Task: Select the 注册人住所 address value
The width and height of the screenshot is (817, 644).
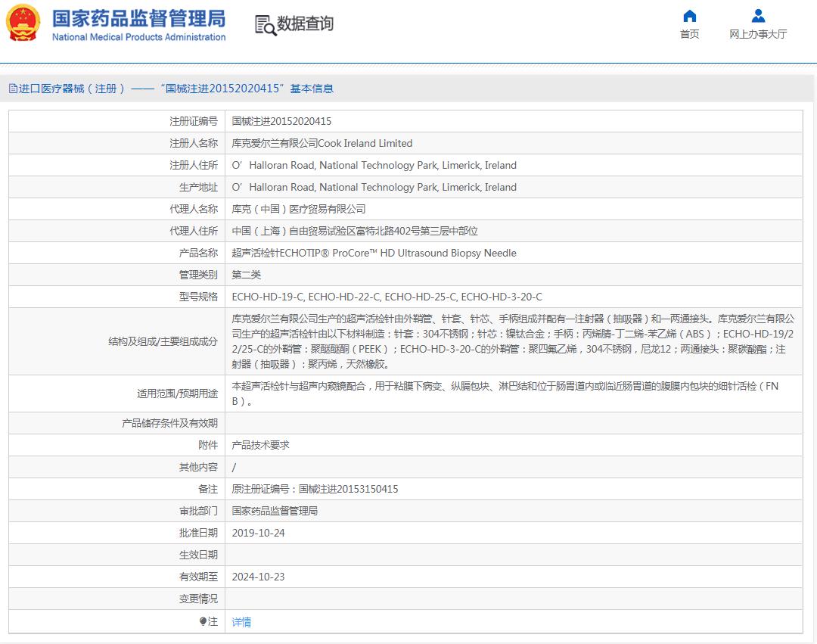Action: (x=374, y=165)
